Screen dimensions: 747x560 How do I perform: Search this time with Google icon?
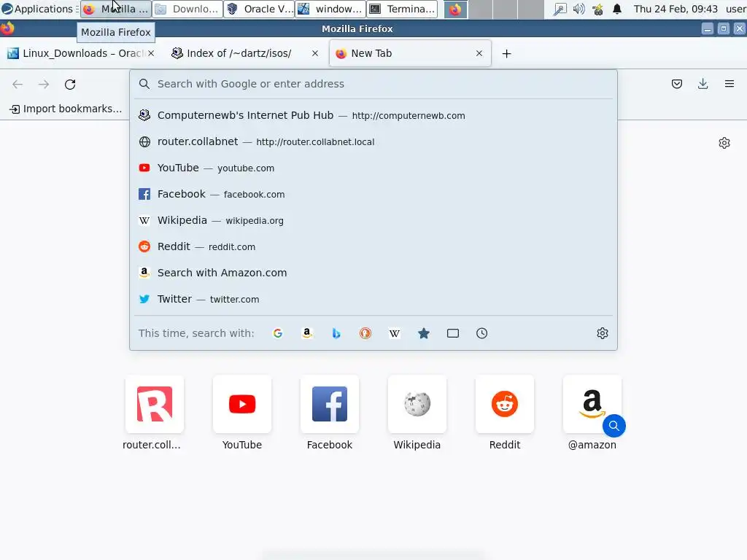coord(278,333)
